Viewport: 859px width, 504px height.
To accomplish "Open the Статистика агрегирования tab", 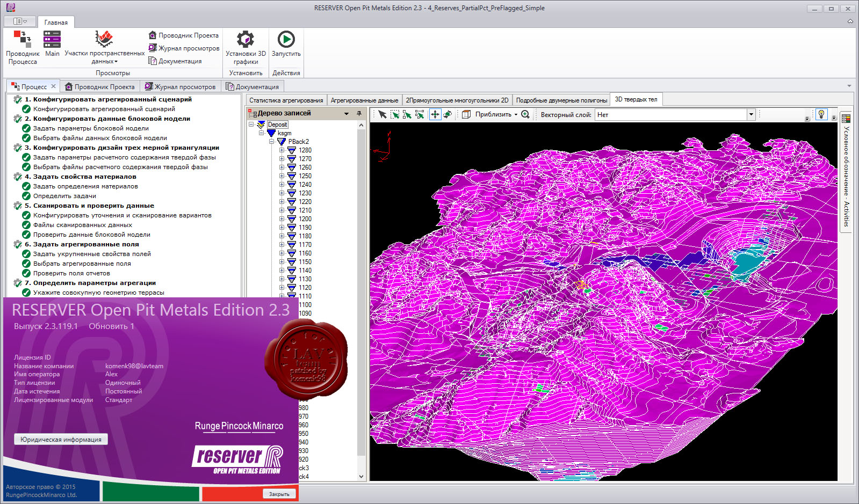I will 286,100.
